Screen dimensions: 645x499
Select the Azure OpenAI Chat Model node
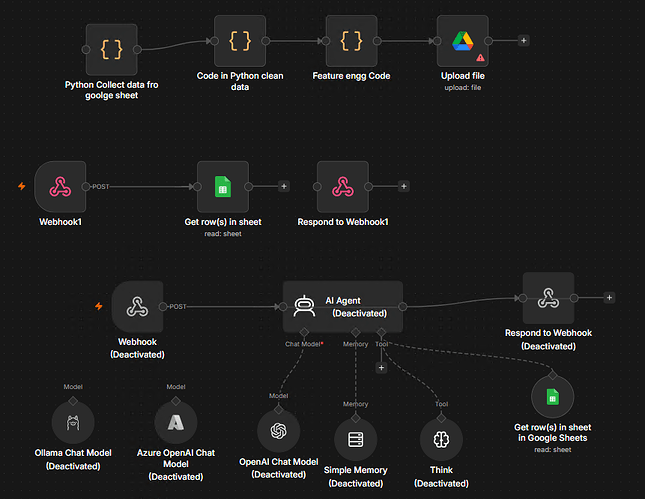tap(176, 422)
